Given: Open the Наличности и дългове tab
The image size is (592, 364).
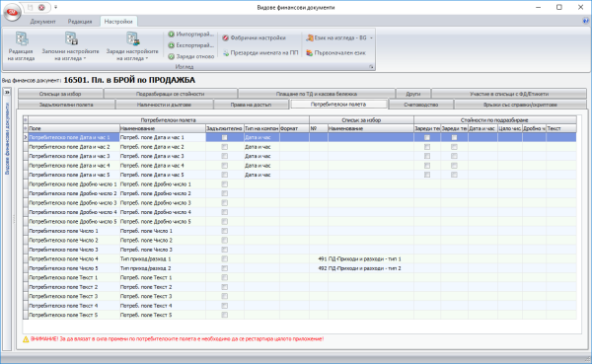Looking at the screenshot, I should 164,105.
